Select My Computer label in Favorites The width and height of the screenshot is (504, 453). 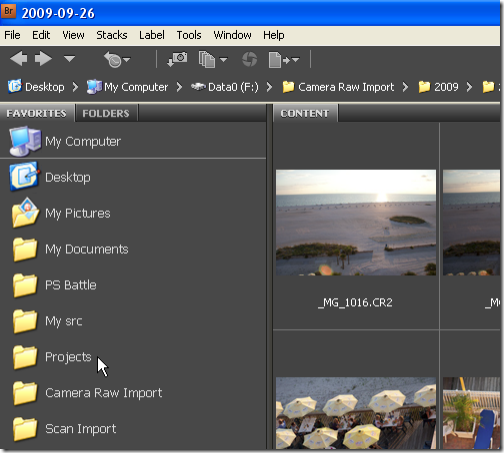pyautogui.click(x=83, y=142)
